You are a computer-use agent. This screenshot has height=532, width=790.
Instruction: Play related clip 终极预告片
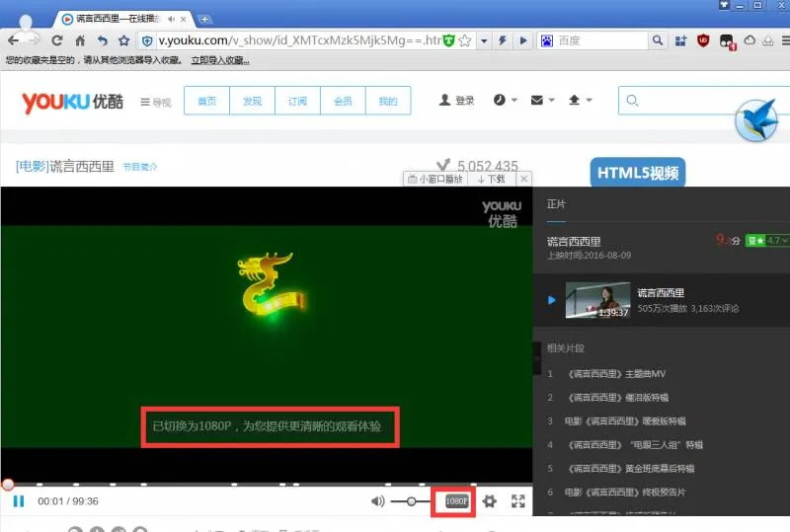tap(625, 493)
